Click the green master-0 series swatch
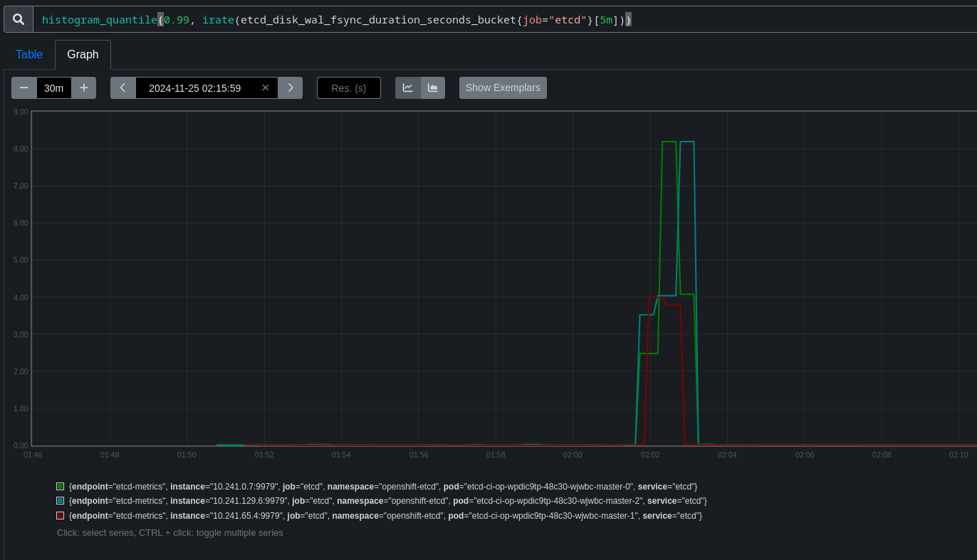The height and width of the screenshot is (560, 977). click(x=61, y=487)
